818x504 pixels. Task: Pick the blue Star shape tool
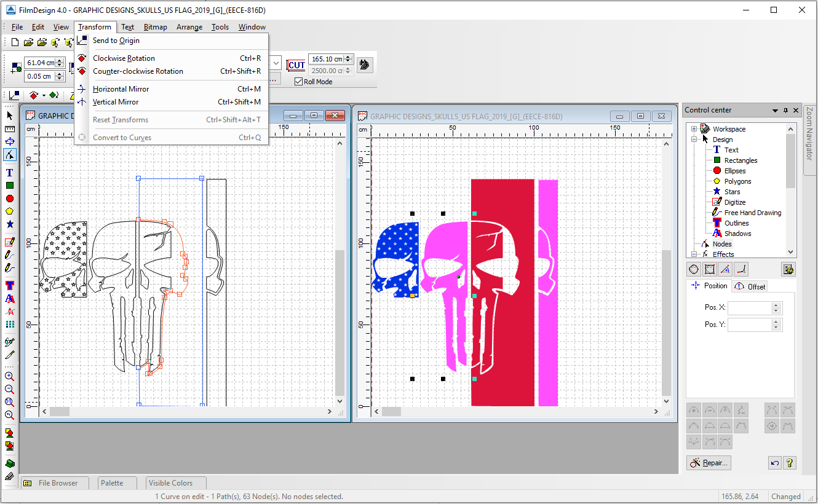pyautogui.click(x=10, y=224)
